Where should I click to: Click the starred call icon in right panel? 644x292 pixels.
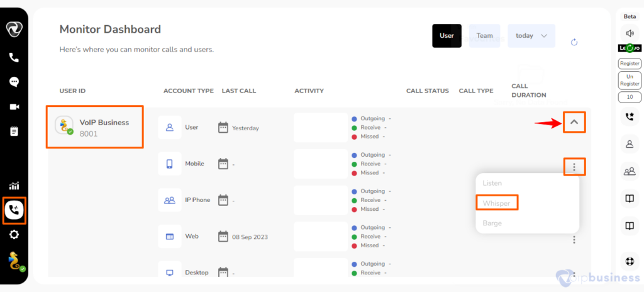click(x=630, y=117)
